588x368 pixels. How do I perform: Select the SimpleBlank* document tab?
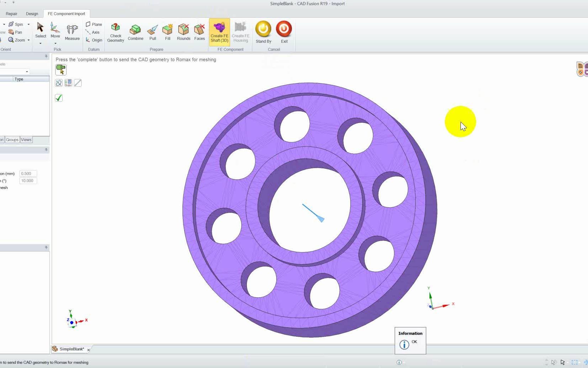click(x=72, y=349)
